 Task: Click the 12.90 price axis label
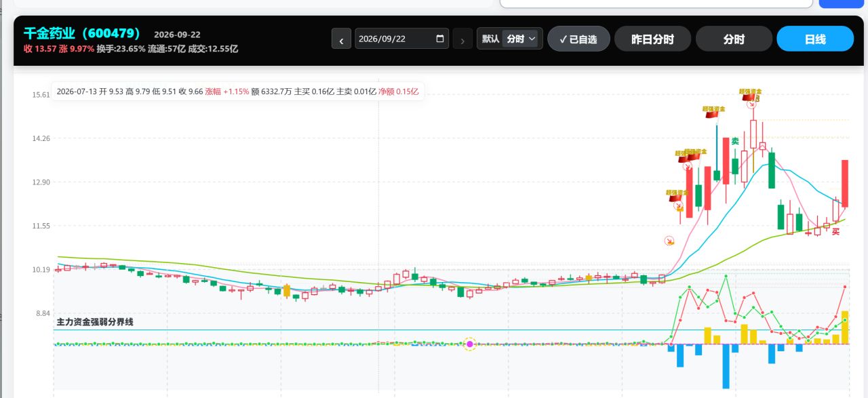41,182
